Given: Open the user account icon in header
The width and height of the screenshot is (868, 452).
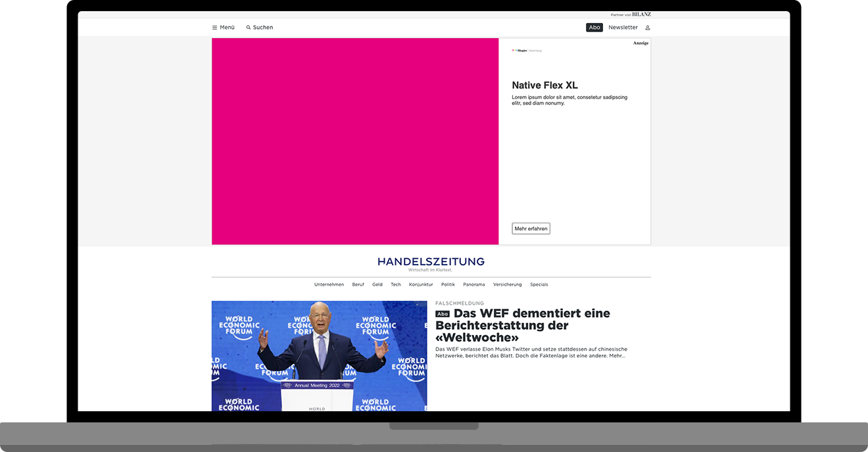Looking at the screenshot, I should (648, 27).
